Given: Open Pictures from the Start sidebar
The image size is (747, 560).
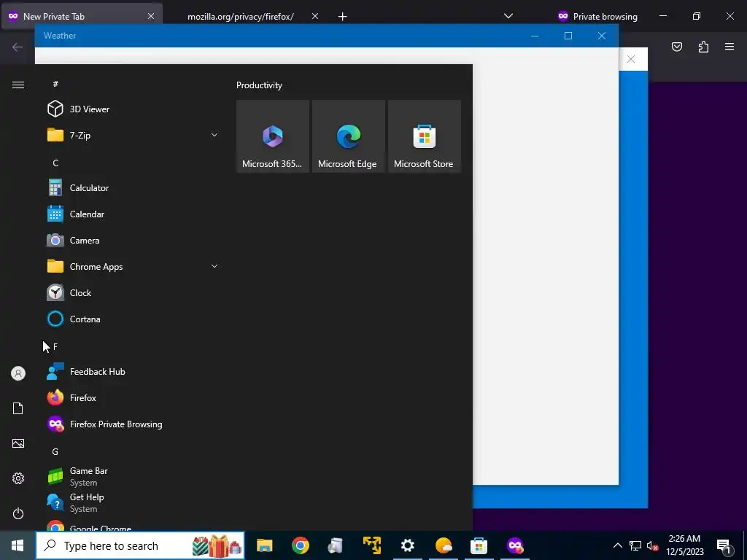Looking at the screenshot, I should click(x=18, y=443).
